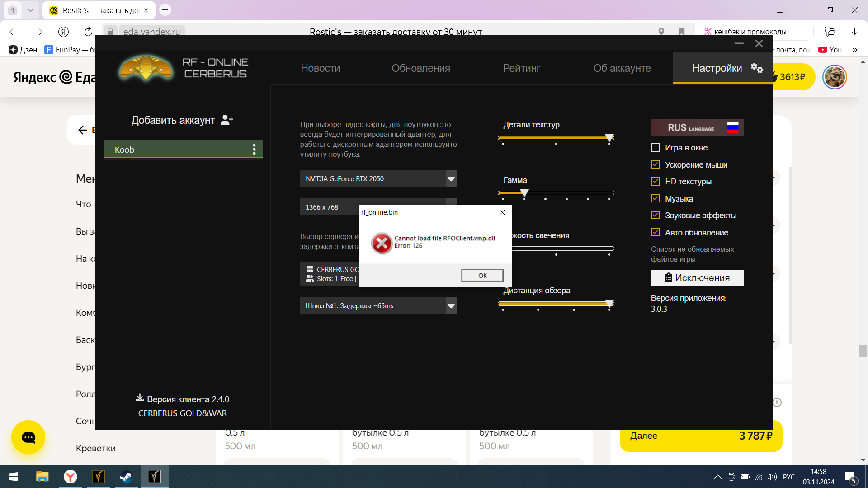
Task: Open the CERBERUS server selection dropdown
Action: tap(330, 274)
